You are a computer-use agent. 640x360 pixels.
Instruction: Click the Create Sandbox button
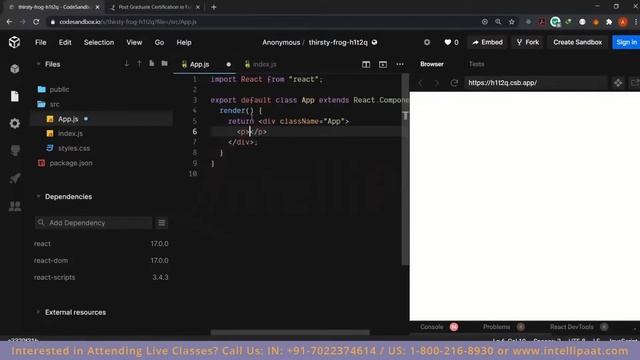[578, 42]
